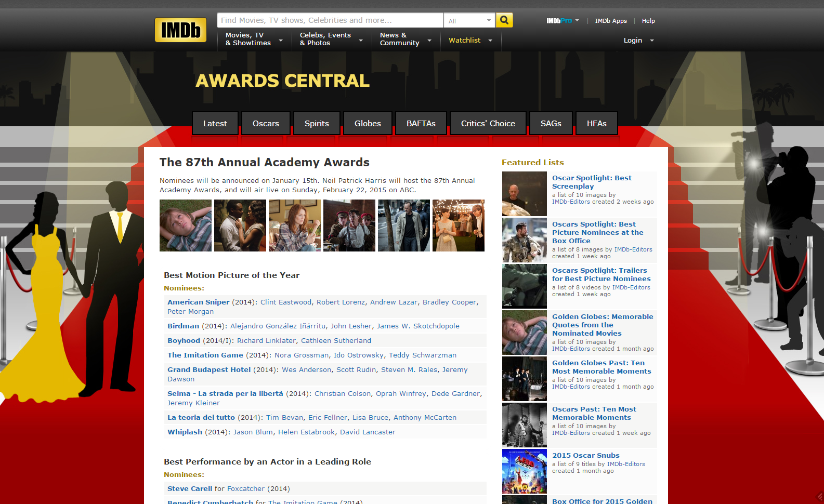824x504 pixels.
Task: Open Wes Anderson's page
Action: click(x=306, y=370)
